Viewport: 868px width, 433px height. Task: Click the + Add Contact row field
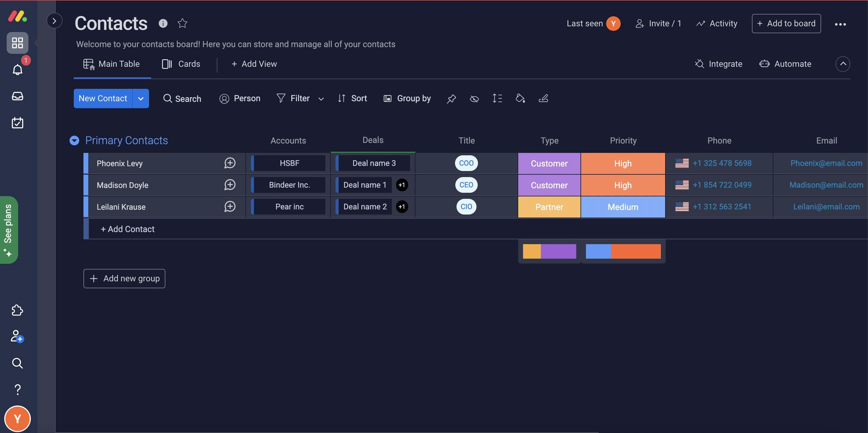128,229
